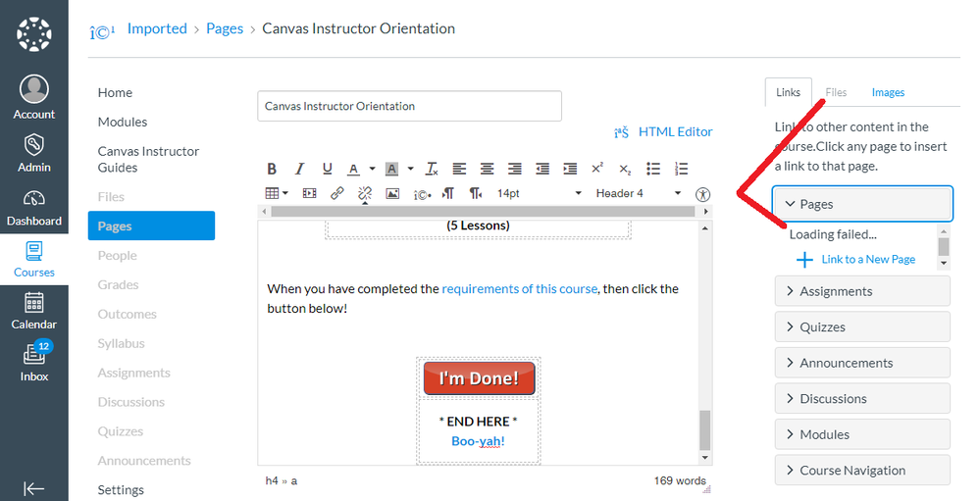Clear formatting with the Tx icon
Screen dimensions: 980x501
[432, 169]
